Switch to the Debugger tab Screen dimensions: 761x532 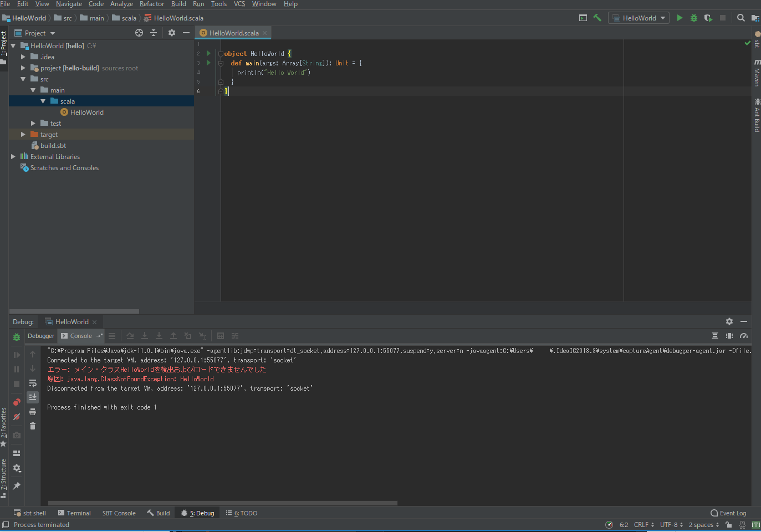(40, 335)
